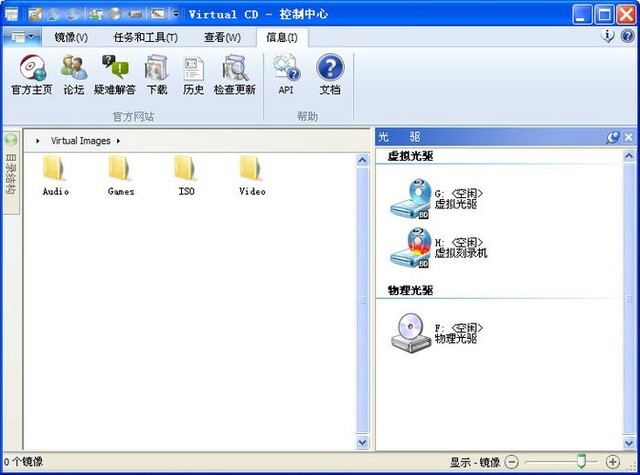
Task: Click the zoom-in plus button
Action: [613, 462]
